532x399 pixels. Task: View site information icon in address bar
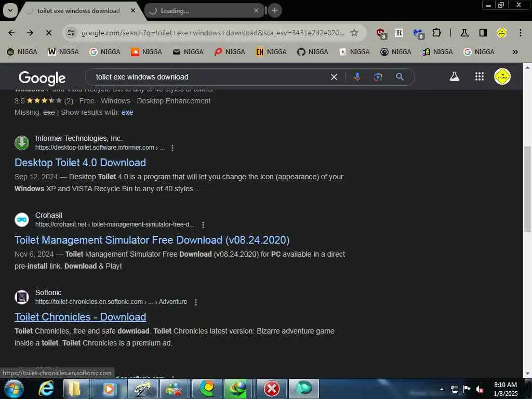pyautogui.click(x=71, y=33)
